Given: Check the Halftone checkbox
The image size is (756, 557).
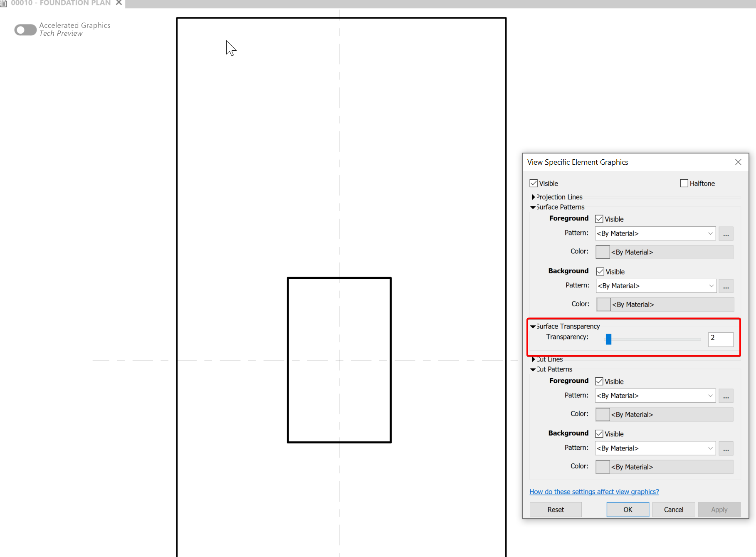Looking at the screenshot, I should tap(684, 183).
